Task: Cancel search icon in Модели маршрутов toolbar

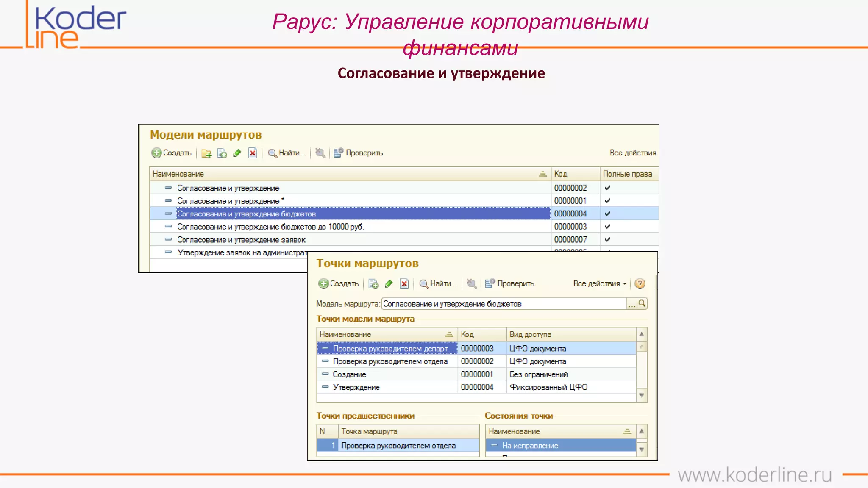Action: click(320, 153)
